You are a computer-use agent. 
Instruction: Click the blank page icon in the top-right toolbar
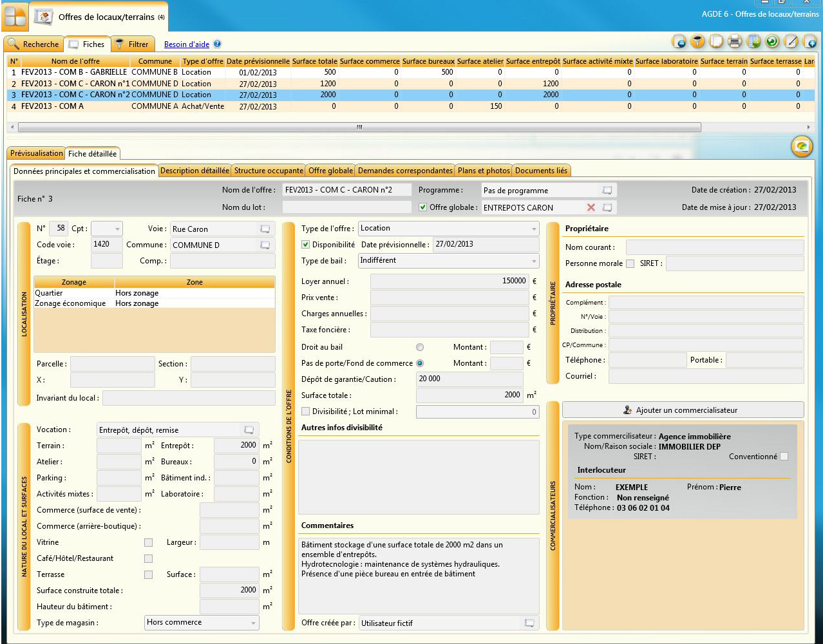coord(716,42)
